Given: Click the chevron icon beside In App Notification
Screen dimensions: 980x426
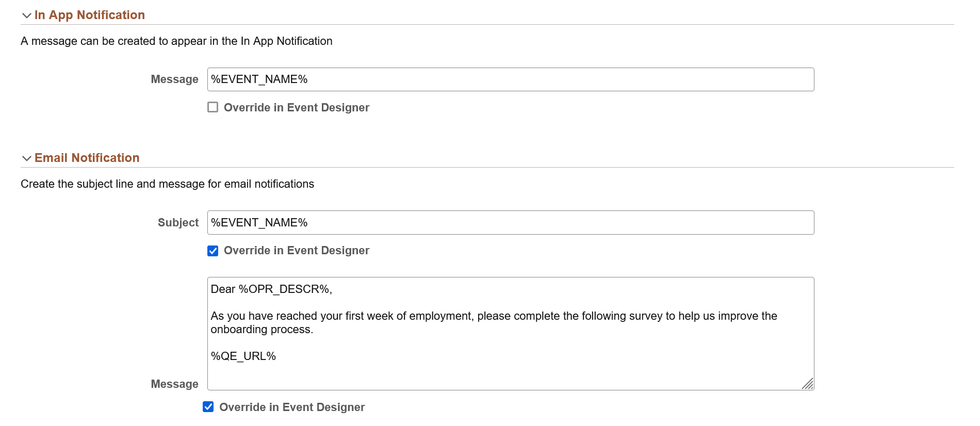Looking at the screenshot, I should [27, 15].
